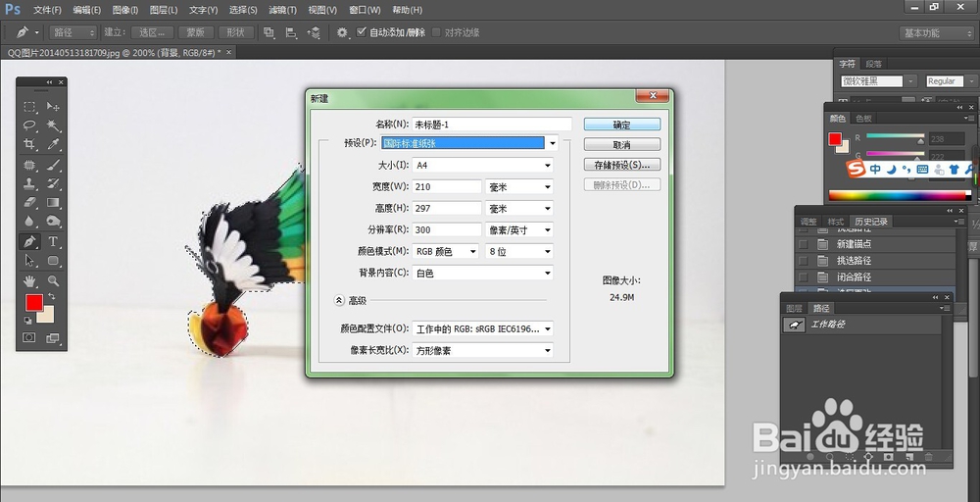980x502 pixels.
Task: Collapse the 高级 advanced section
Action: click(x=339, y=301)
